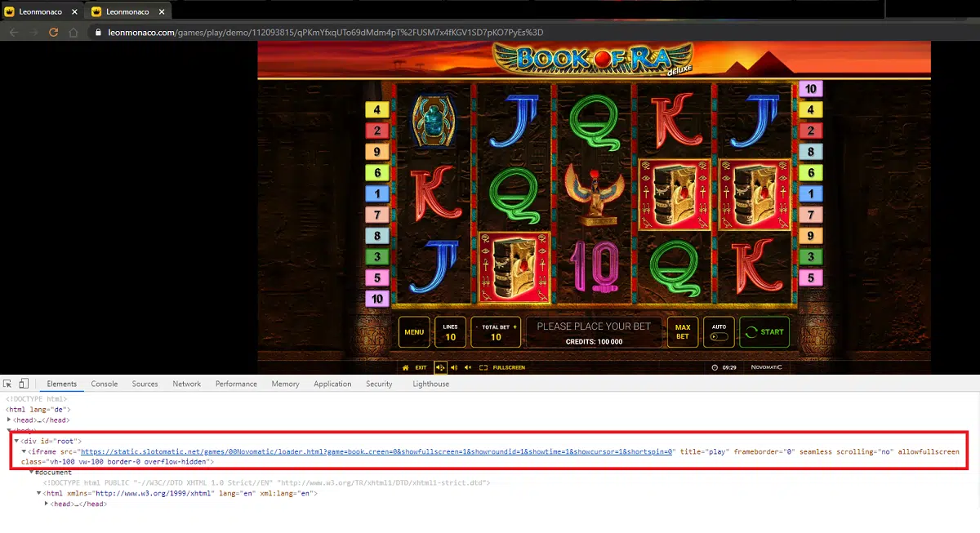Go back with the browser back arrow
This screenshot has width=980, height=533.
[x=14, y=33]
